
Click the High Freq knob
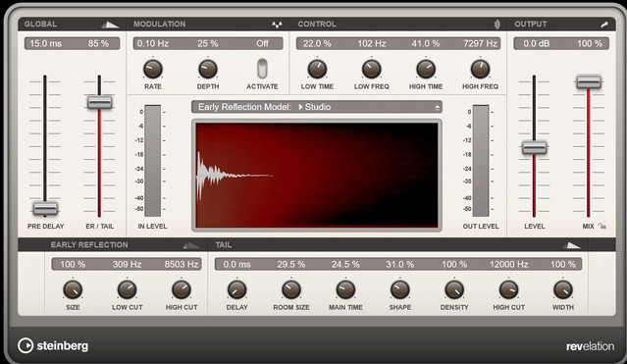click(x=480, y=69)
